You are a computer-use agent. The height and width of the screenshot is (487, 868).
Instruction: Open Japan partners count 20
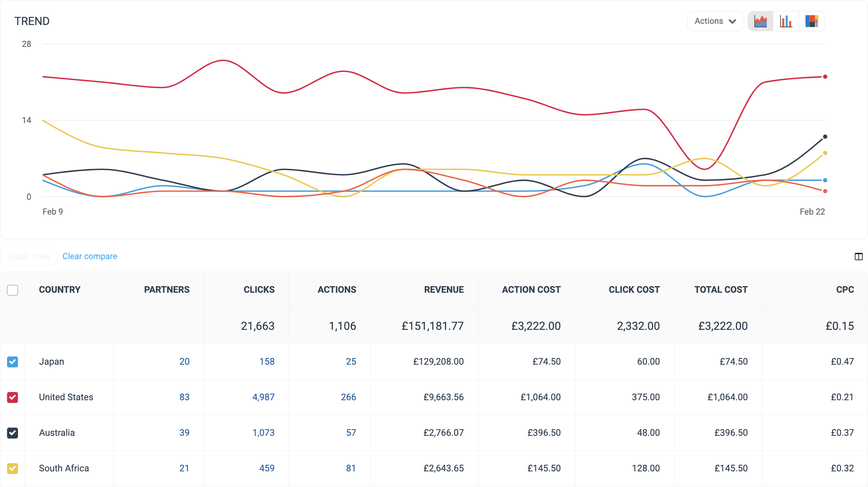point(184,362)
